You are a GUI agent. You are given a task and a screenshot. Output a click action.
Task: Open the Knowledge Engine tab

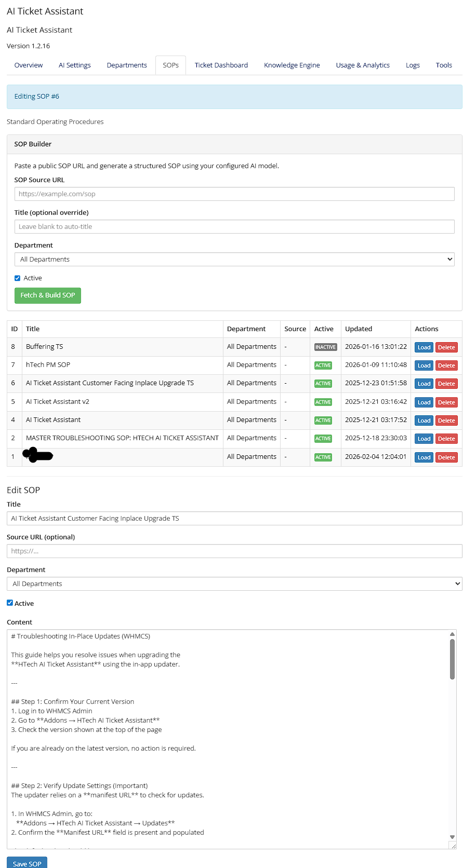click(292, 65)
